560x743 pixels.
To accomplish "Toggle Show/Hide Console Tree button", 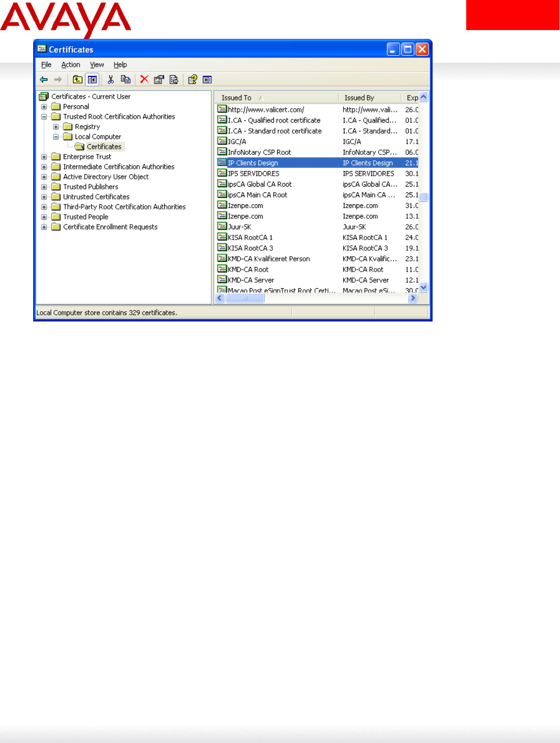I will tap(92, 79).
